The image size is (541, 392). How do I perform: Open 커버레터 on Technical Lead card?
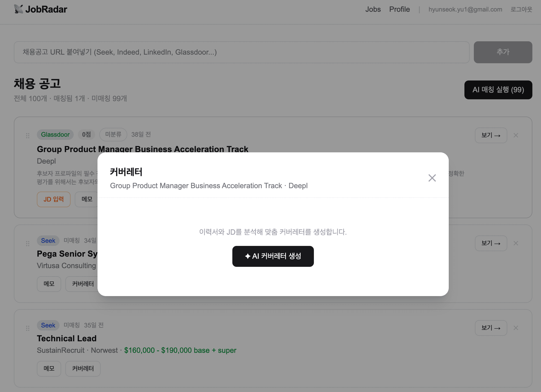point(83,368)
